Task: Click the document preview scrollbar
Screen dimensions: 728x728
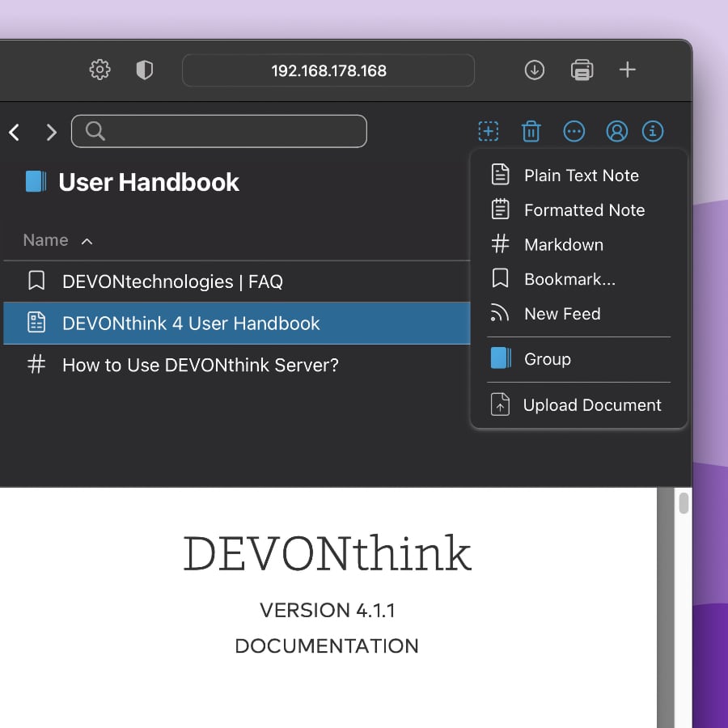Action: pyautogui.click(x=684, y=503)
